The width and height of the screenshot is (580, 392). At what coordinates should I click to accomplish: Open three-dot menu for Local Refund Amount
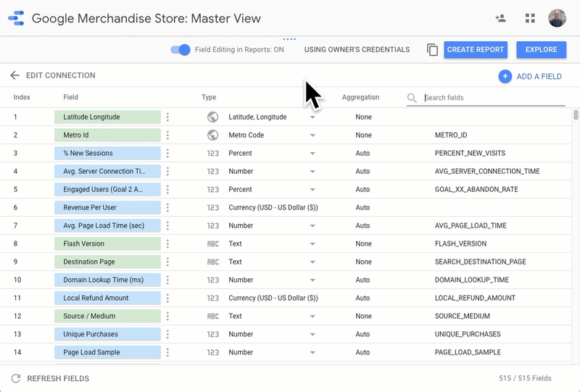(167, 298)
